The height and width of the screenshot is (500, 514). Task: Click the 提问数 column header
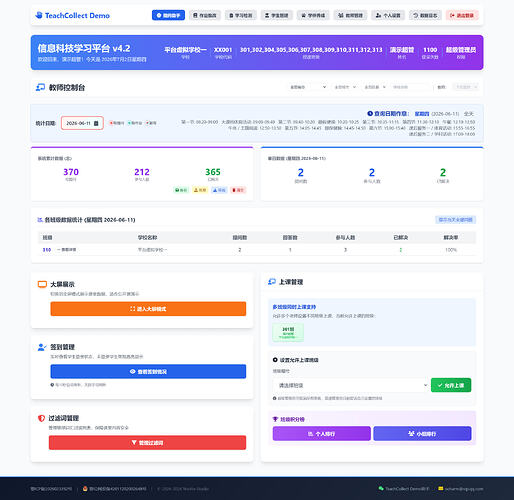pos(240,238)
